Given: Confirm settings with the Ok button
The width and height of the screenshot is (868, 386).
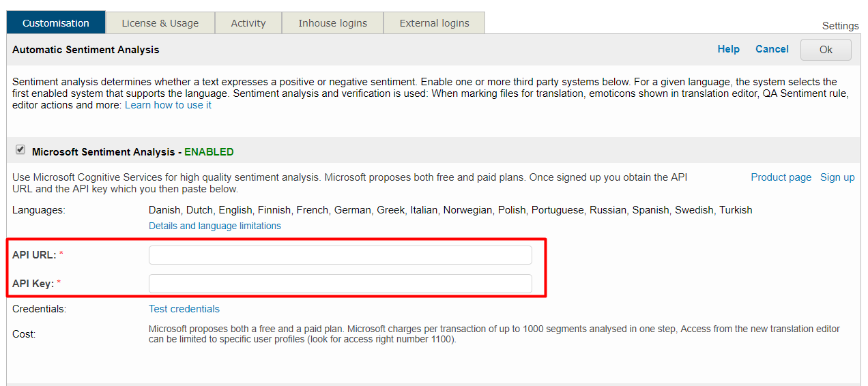Looking at the screenshot, I should click(x=826, y=50).
